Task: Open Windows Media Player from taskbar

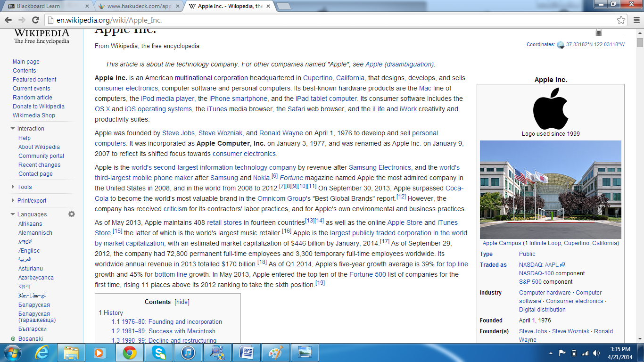Action: [99, 353]
